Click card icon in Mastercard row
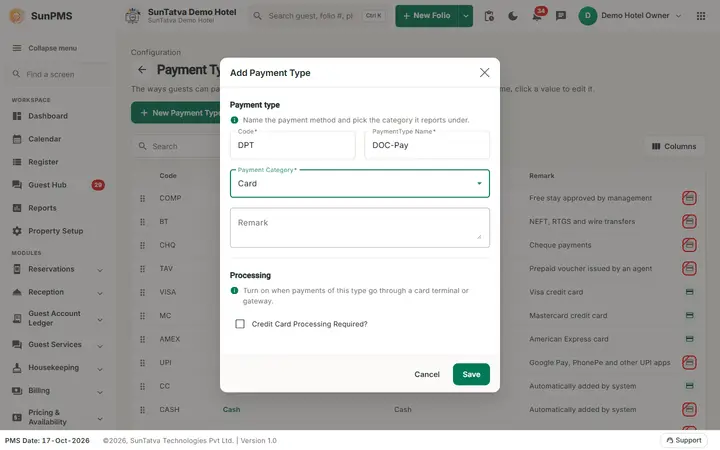The width and height of the screenshot is (720, 450). 689,315
